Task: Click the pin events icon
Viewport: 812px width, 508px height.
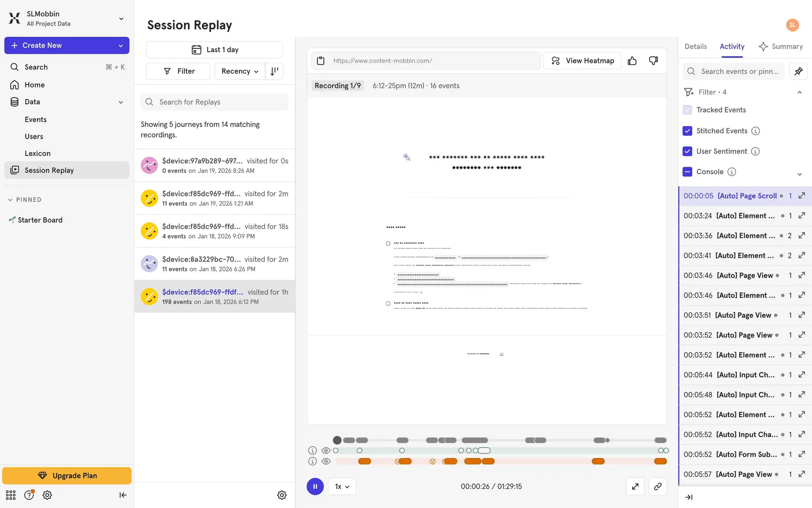Action: [x=798, y=72]
